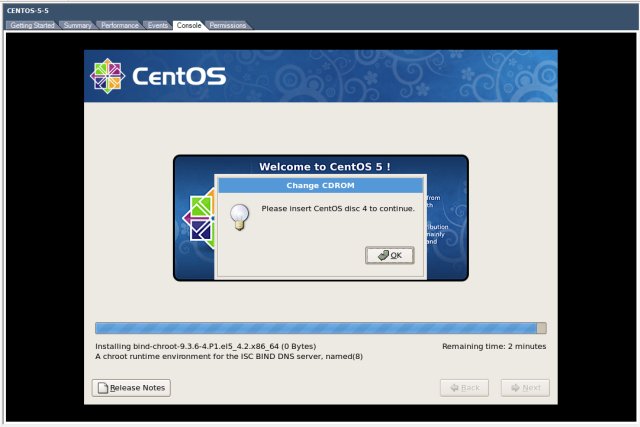View the Events tab

[x=158, y=25]
